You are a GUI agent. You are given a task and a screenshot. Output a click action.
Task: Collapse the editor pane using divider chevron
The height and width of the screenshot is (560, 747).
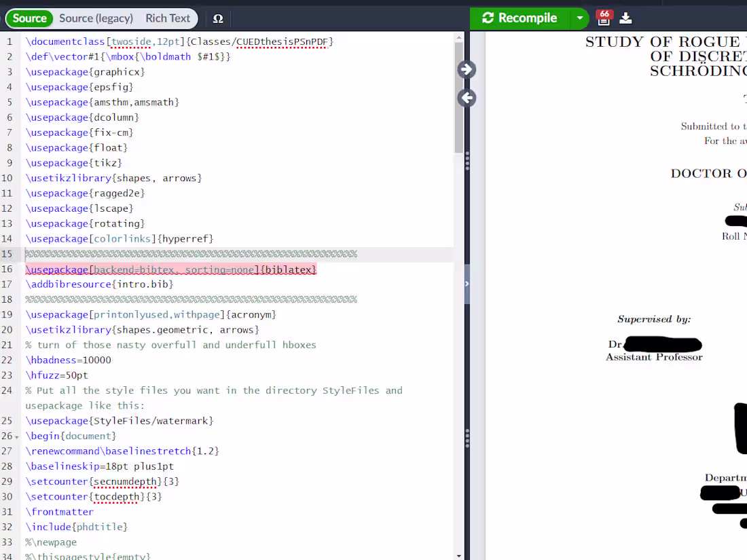pos(467,284)
